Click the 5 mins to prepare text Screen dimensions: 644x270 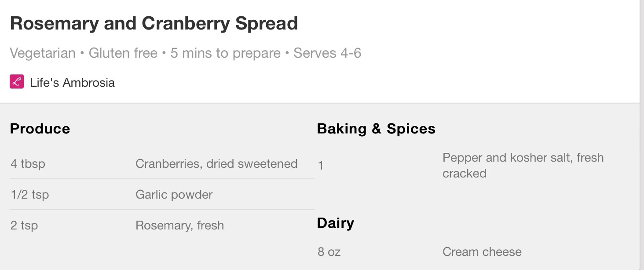226,53
